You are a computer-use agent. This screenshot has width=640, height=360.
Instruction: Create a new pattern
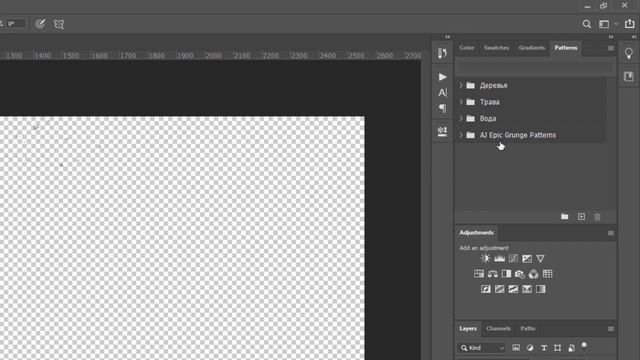[581, 217]
